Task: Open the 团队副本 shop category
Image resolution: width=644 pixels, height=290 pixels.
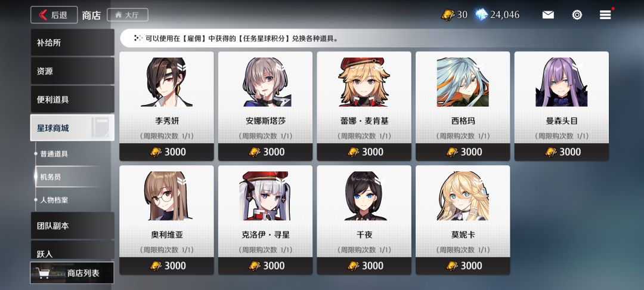Action: (x=72, y=226)
